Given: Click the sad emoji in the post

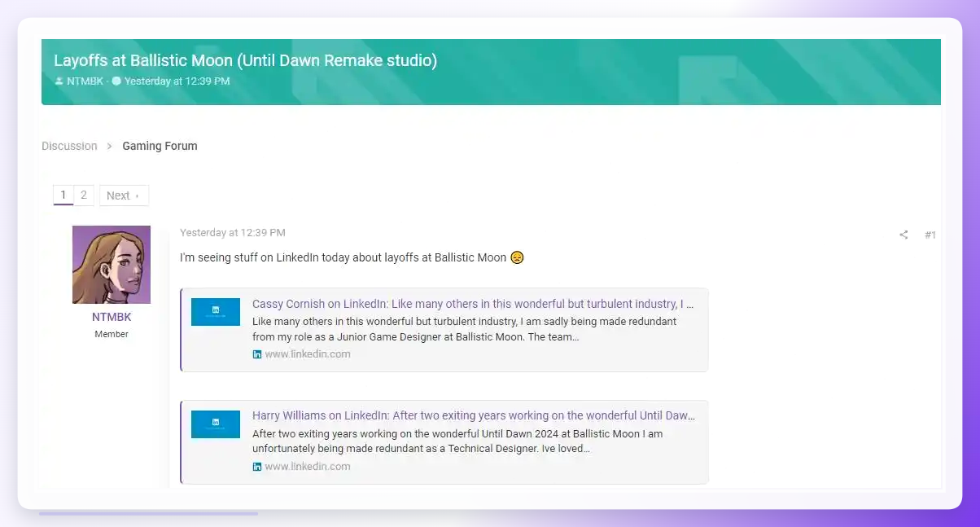Looking at the screenshot, I should 517,257.
